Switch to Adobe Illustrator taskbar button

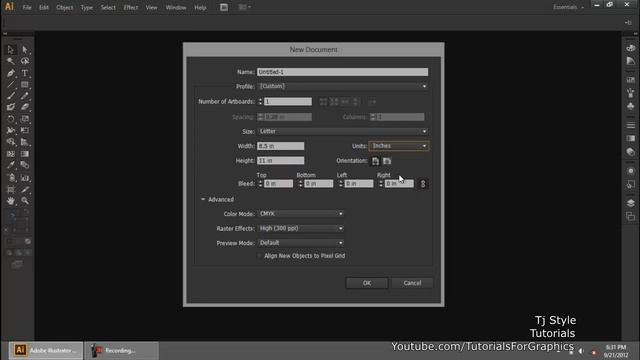point(46,351)
